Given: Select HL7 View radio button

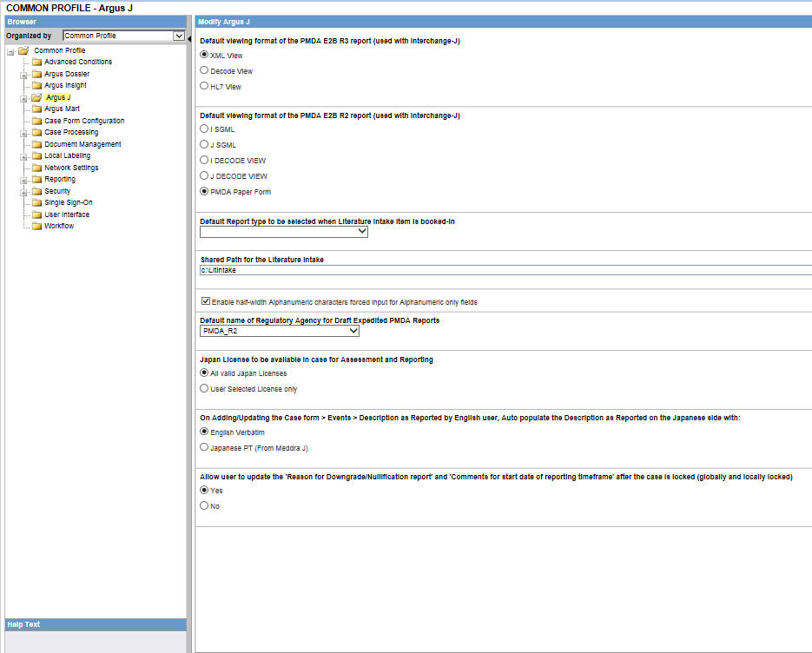Looking at the screenshot, I should click(x=204, y=85).
